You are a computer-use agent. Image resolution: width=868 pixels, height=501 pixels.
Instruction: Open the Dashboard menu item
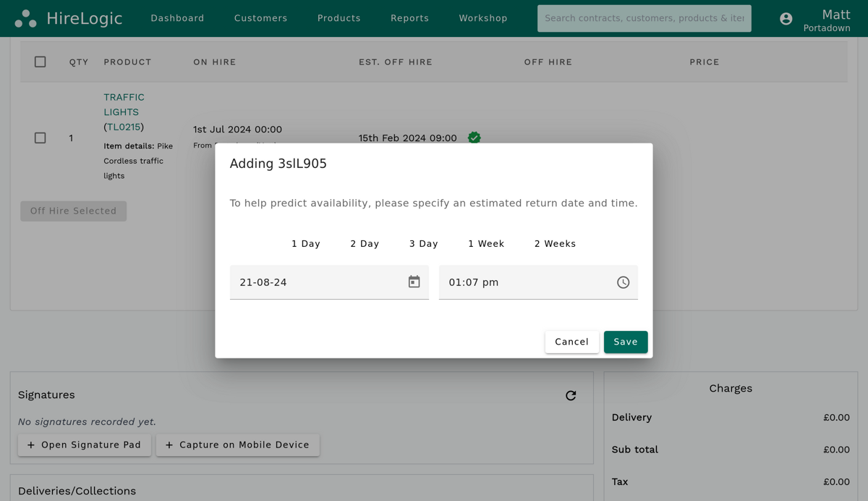click(x=177, y=18)
